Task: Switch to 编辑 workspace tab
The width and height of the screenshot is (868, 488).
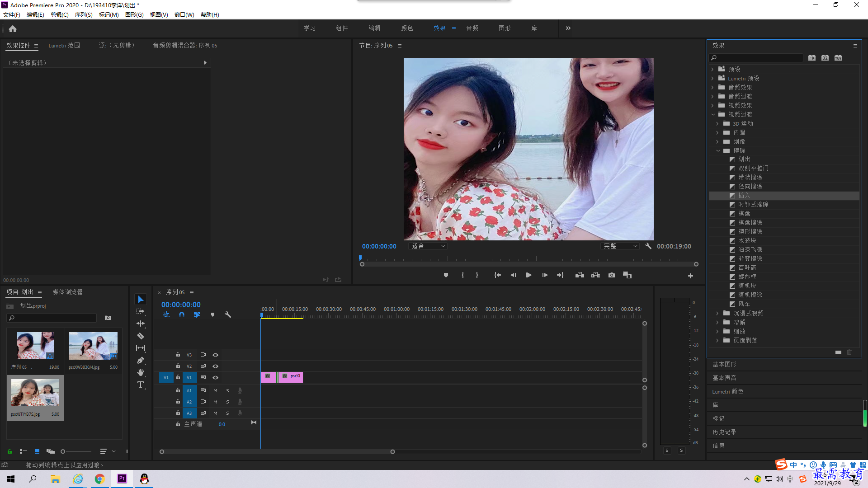Action: 374,28
